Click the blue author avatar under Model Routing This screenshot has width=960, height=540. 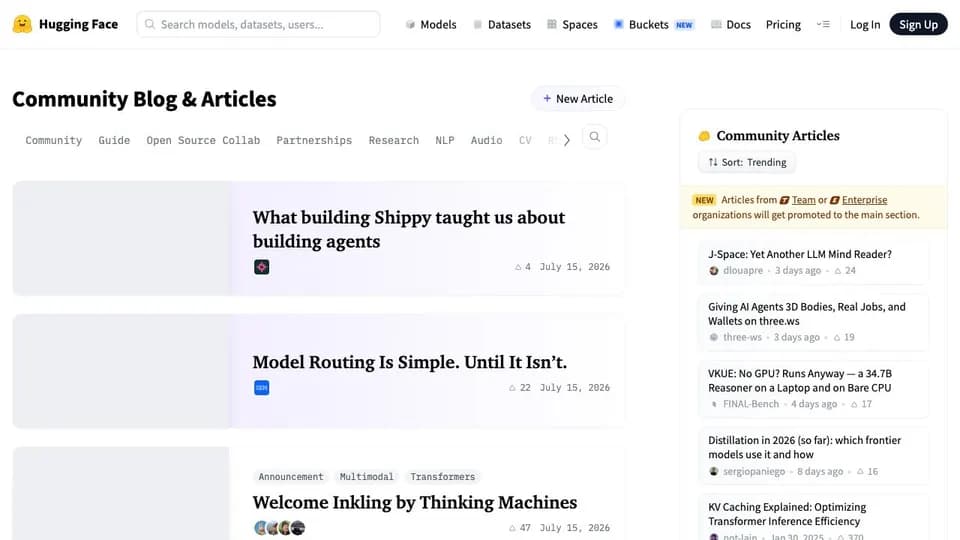pyautogui.click(x=261, y=388)
